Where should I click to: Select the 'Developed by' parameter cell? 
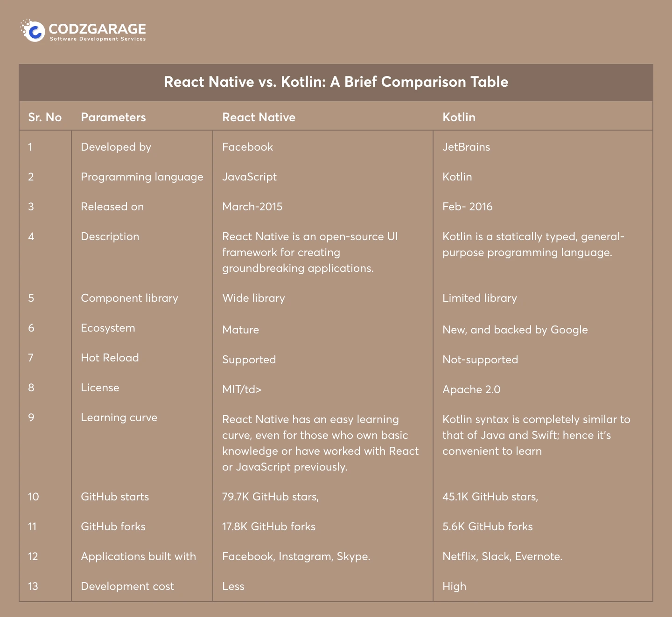click(x=116, y=147)
